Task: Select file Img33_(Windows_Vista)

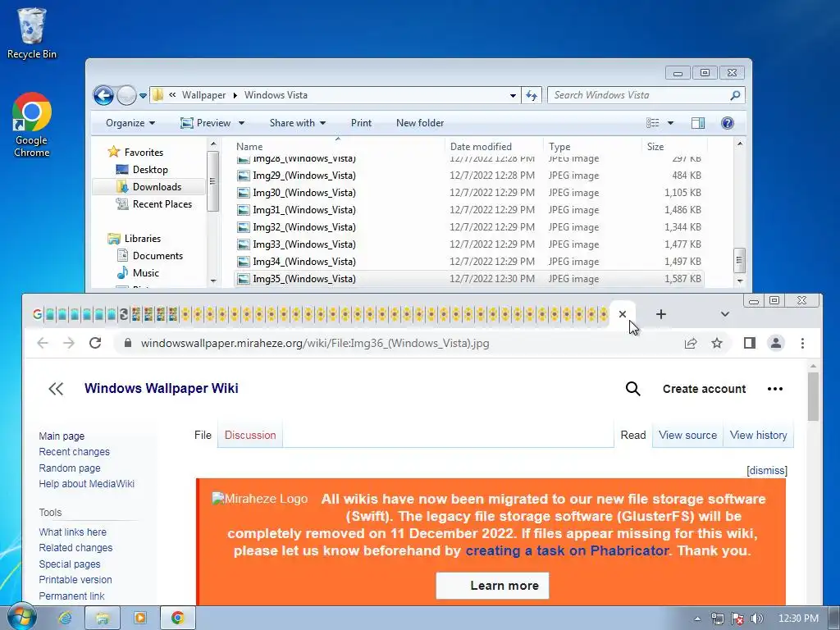Action: (x=468, y=244)
